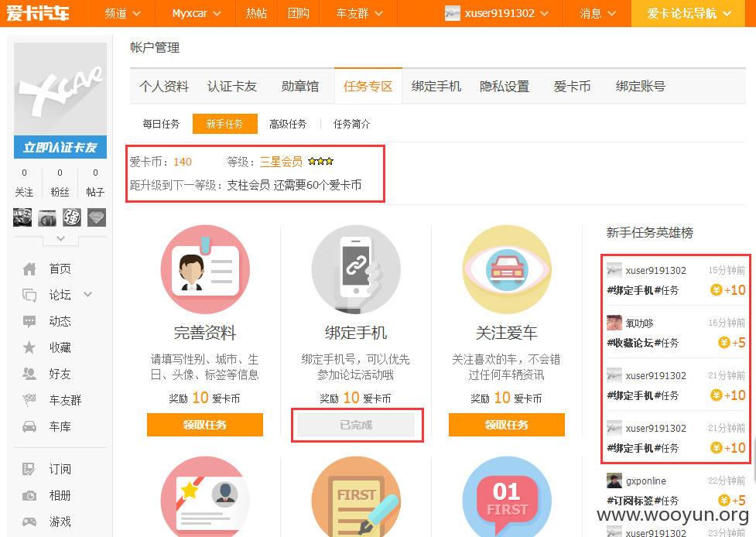Click the car icon beside 车库
This screenshot has height=537, width=756.
[x=29, y=426]
